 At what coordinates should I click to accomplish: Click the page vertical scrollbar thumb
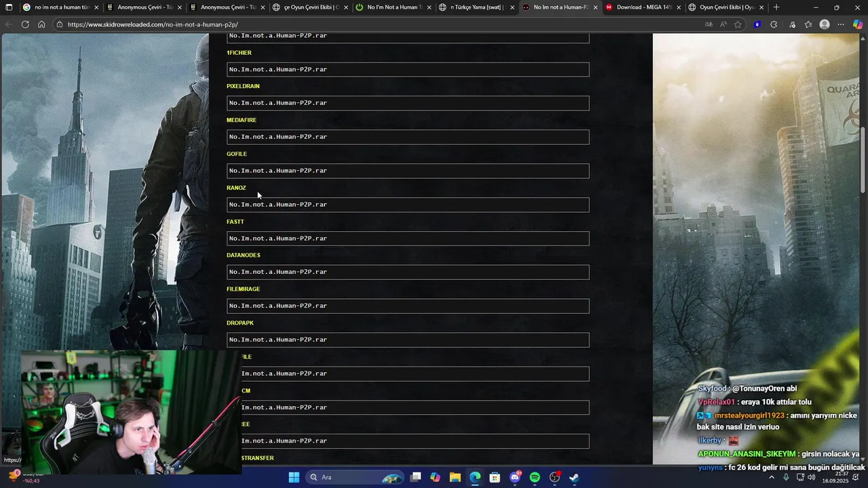point(863,161)
